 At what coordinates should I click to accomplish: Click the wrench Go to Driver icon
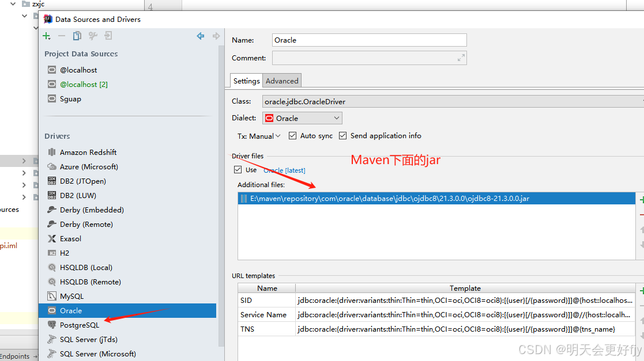[93, 36]
